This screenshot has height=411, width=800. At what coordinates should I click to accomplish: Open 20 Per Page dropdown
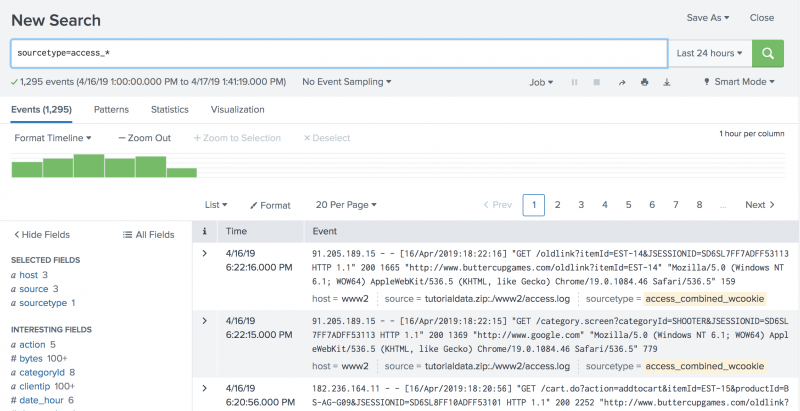coord(346,204)
